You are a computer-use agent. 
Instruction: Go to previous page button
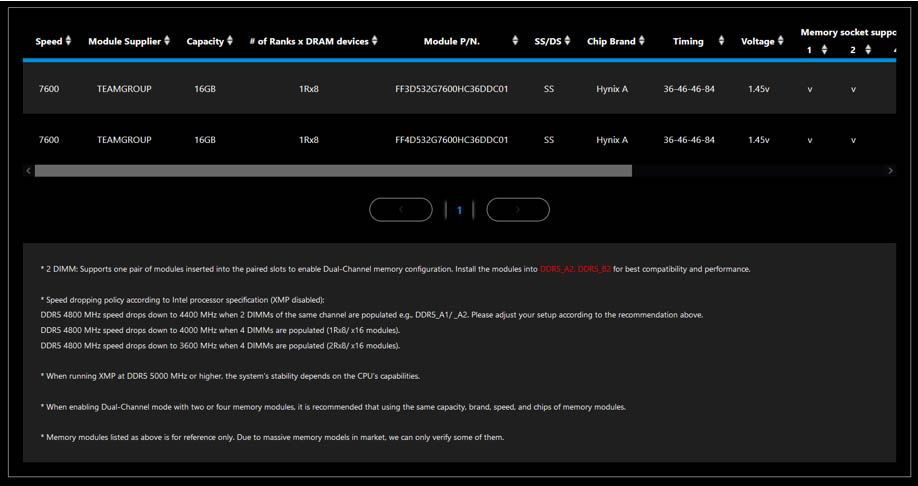click(401, 210)
